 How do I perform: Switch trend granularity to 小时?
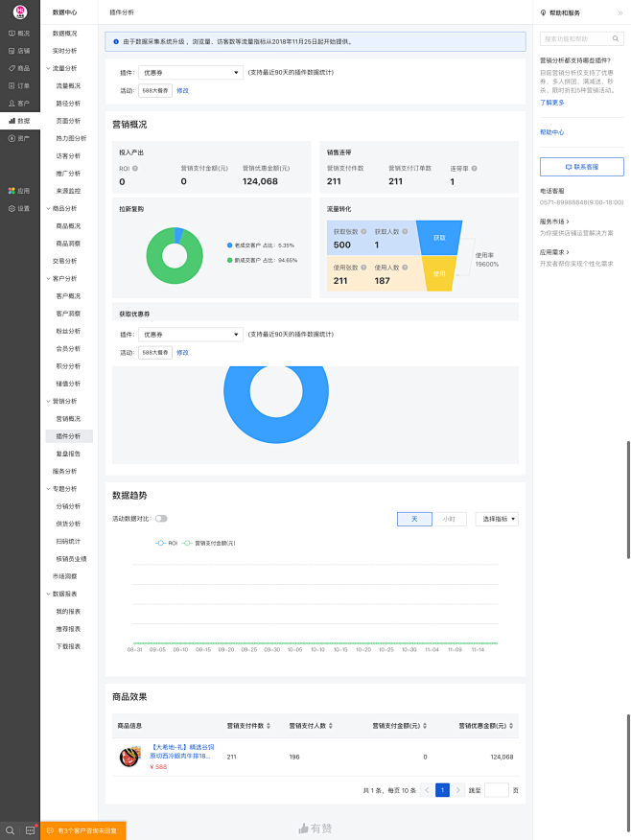coord(449,519)
